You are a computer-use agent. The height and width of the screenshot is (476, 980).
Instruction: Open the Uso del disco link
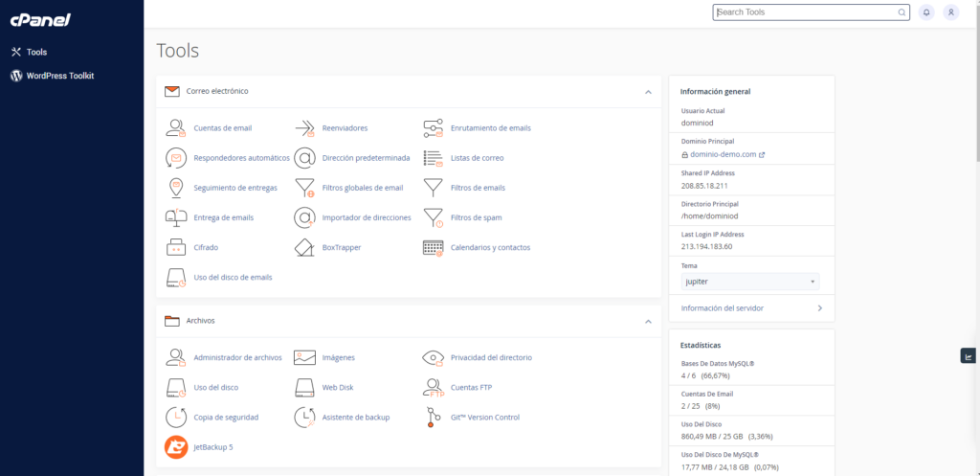[x=215, y=388]
